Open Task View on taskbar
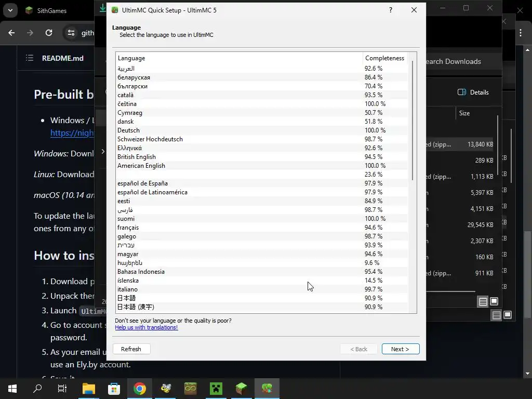Screen dimensions: 532x399 [x=62, y=389]
